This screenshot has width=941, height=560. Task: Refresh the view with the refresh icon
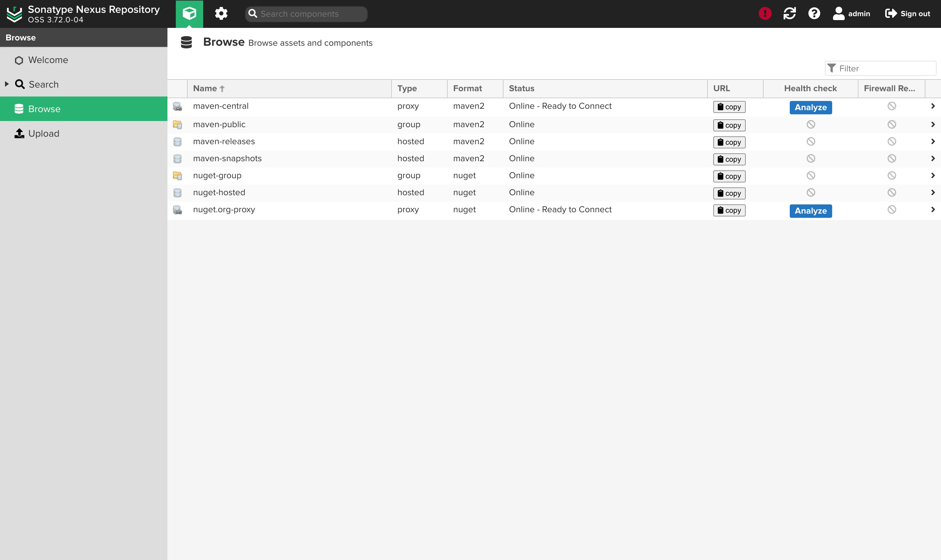click(789, 14)
